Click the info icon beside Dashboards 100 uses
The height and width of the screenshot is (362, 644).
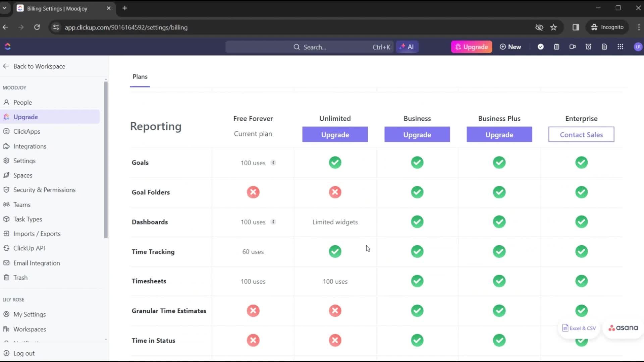coord(273,222)
